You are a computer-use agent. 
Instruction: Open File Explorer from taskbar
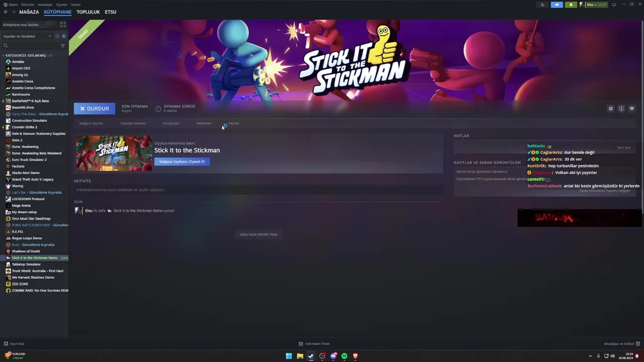tap(300, 356)
